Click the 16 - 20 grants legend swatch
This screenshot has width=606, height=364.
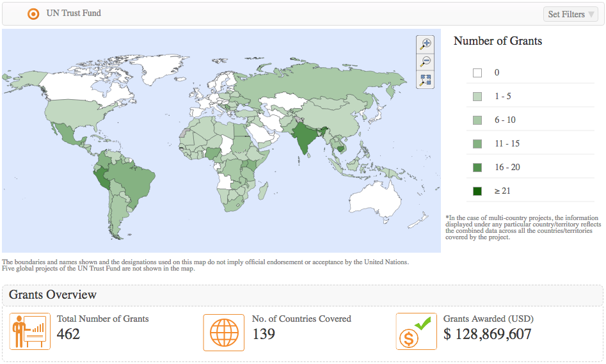coord(477,168)
